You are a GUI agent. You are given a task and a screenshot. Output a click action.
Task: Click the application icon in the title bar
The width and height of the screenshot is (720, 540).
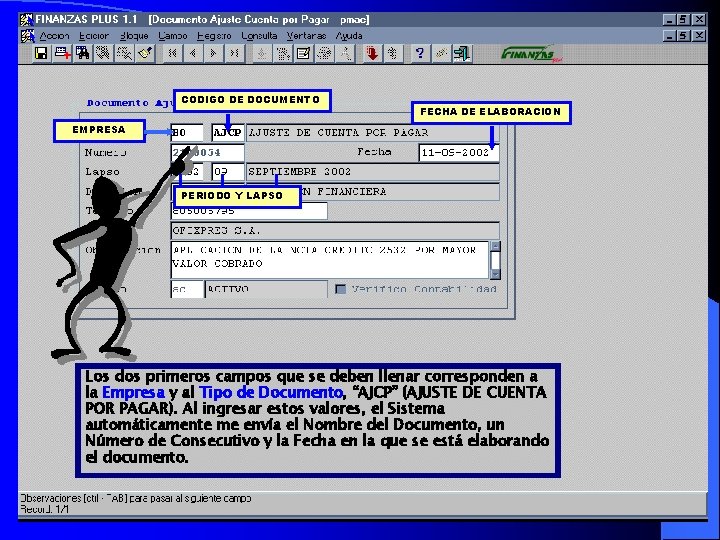point(27,20)
